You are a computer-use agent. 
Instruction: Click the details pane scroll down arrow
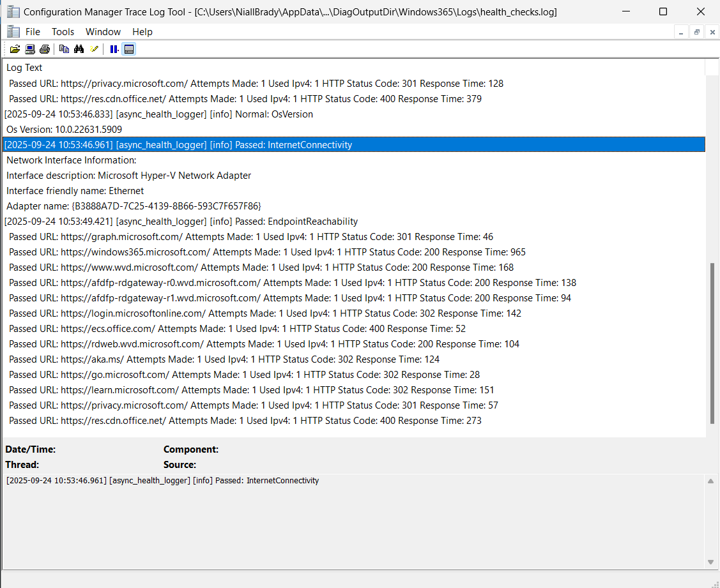point(710,562)
